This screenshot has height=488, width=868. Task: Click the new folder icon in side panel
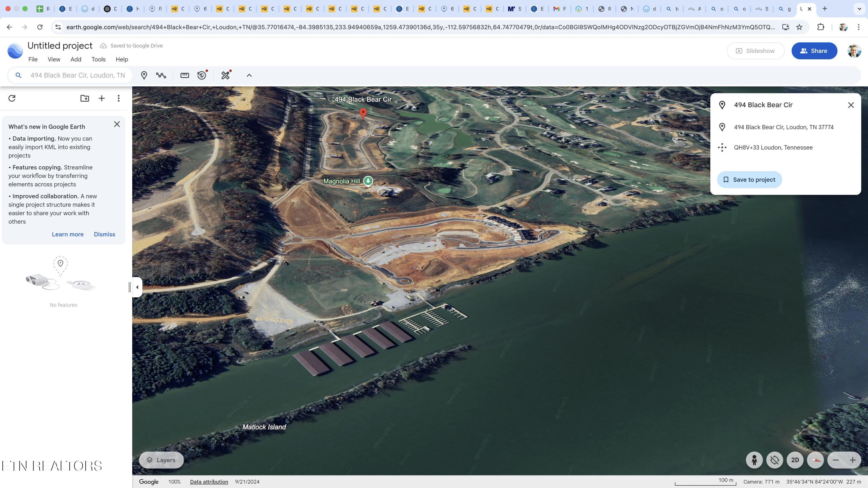(x=84, y=98)
